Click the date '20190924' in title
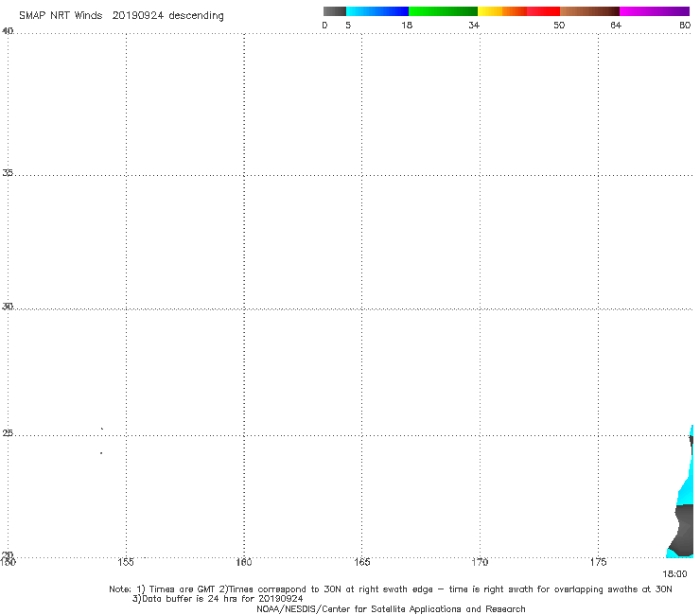 [x=138, y=15]
